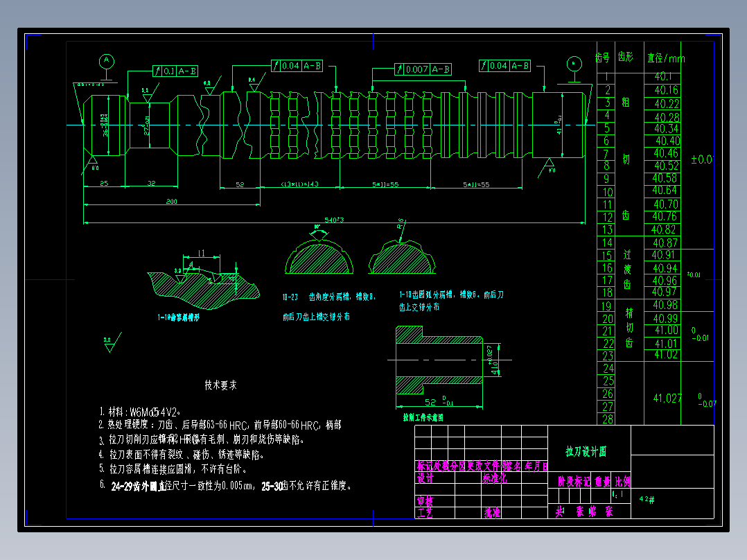Select the table header 齿号
Screen dimensions: 747x560
(x=602, y=58)
